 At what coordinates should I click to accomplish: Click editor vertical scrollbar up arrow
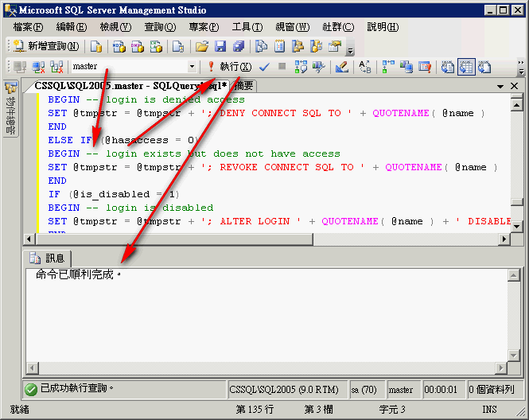pyautogui.click(x=517, y=105)
